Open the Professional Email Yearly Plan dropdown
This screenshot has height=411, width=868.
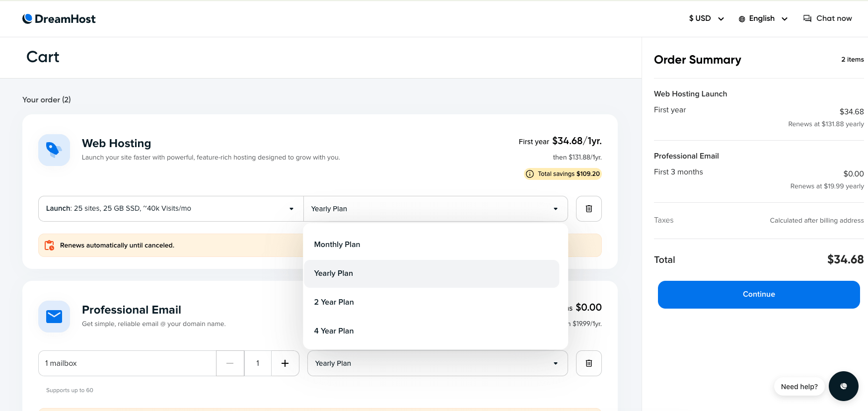click(x=437, y=363)
